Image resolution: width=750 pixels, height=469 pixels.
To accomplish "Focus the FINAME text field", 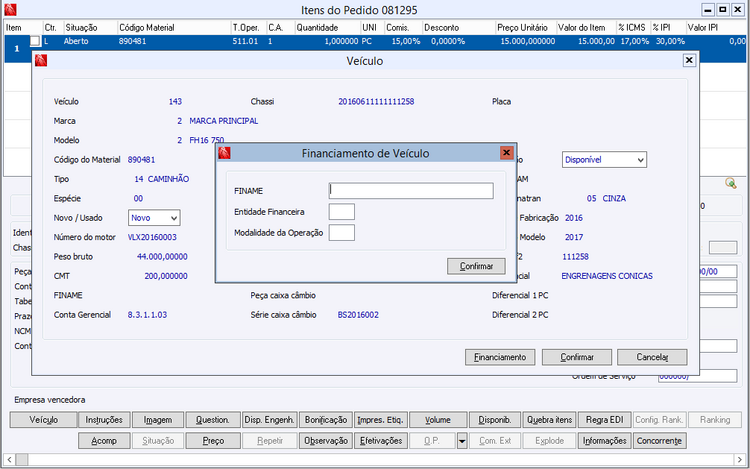I will coord(411,191).
